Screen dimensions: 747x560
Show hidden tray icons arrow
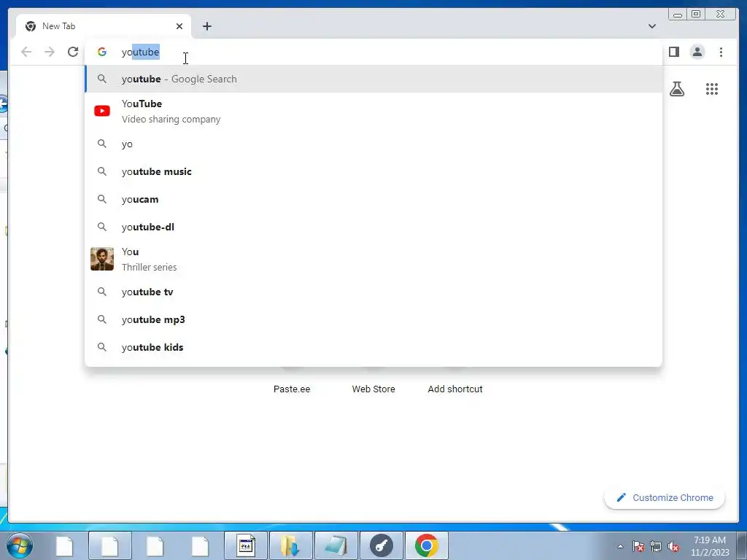click(x=620, y=546)
